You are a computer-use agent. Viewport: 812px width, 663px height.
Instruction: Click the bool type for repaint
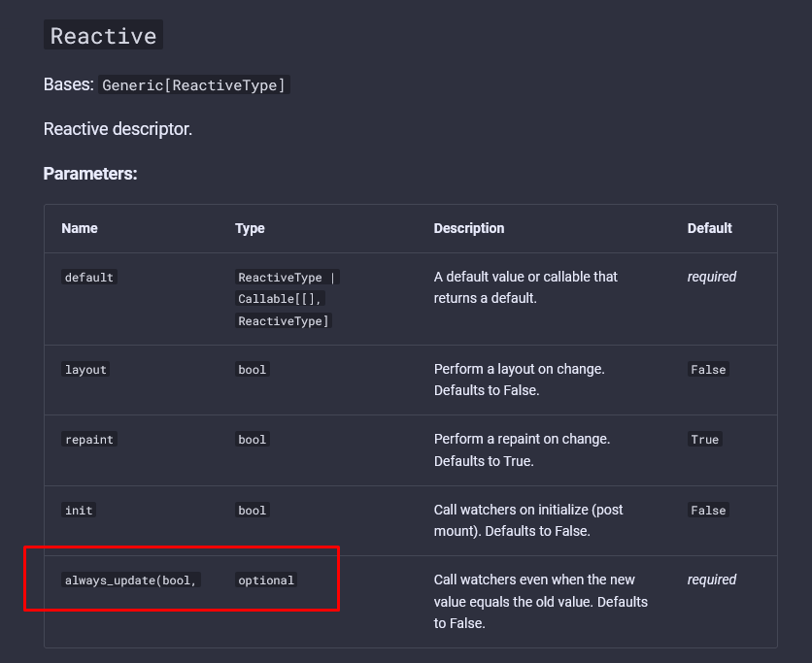coord(252,439)
